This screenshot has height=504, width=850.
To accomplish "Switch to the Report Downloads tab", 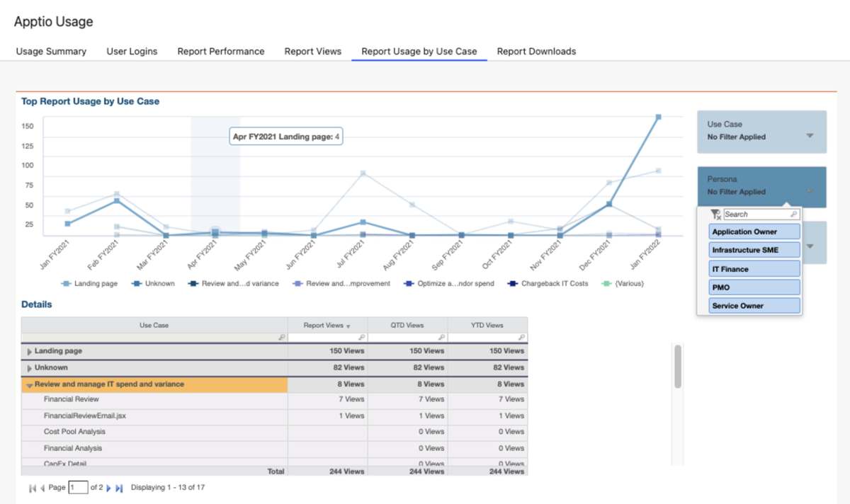I will pyautogui.click(x=536, y=51).
